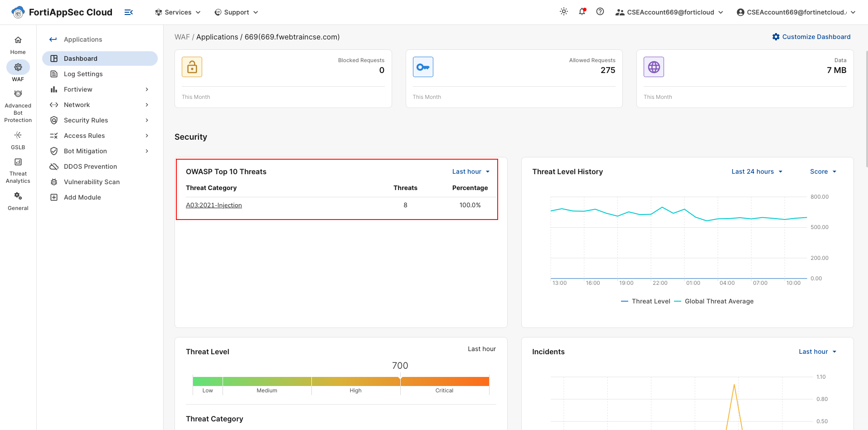Click the Data globe icon

(654, 67)
